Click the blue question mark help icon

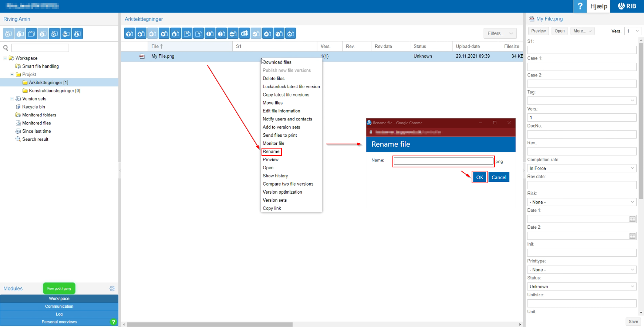click(x=580, y=6)
